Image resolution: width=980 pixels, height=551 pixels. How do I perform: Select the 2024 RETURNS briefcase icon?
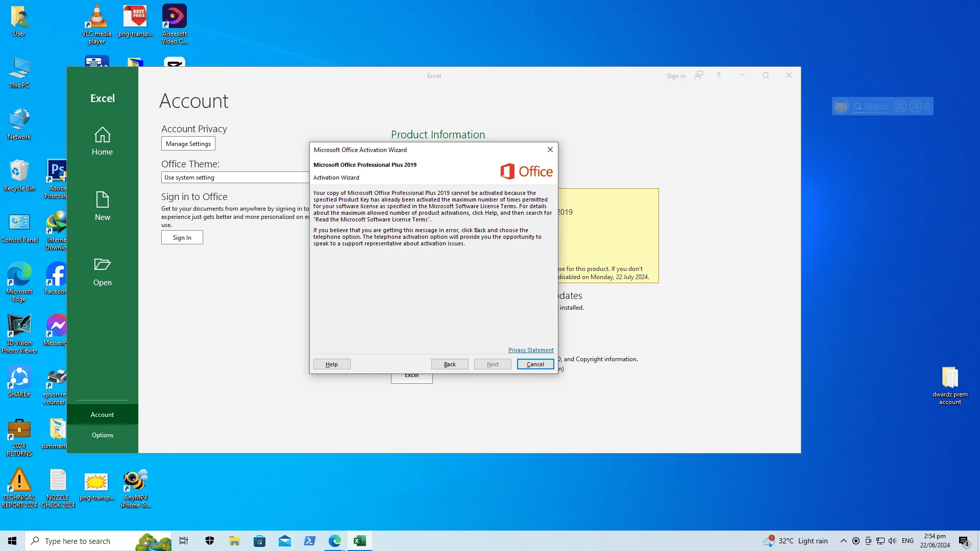click(x=19, y=437)
